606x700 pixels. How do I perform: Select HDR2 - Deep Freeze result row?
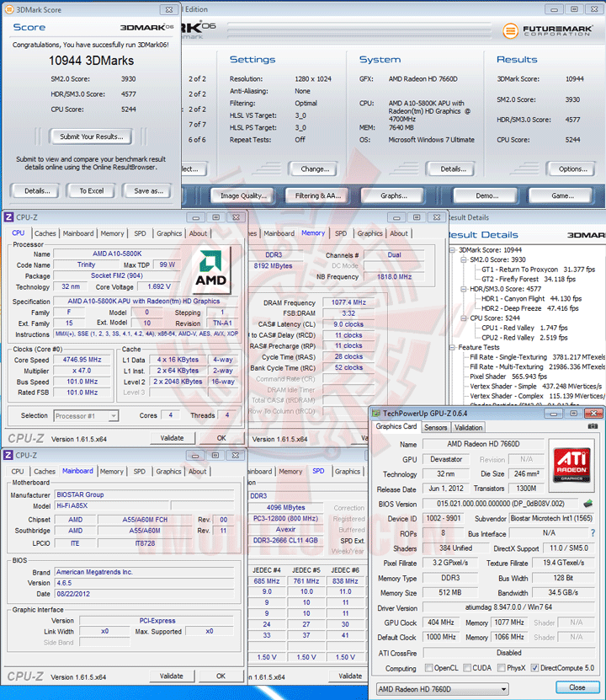529,308
